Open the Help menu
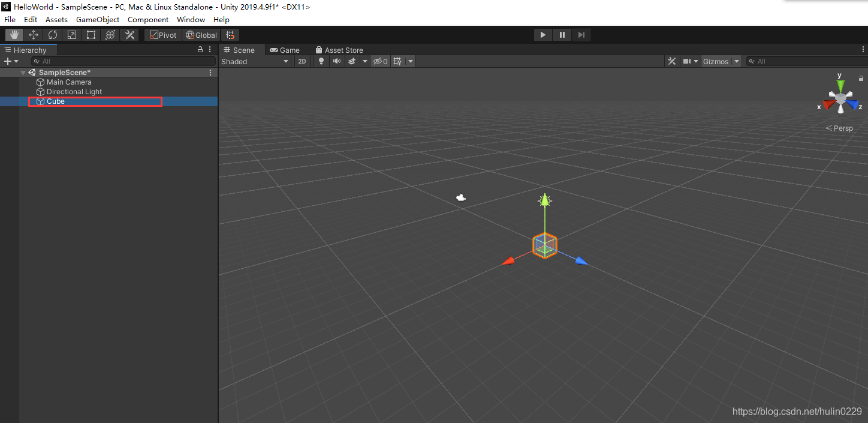The image size is (868, 423). (222, 20)
